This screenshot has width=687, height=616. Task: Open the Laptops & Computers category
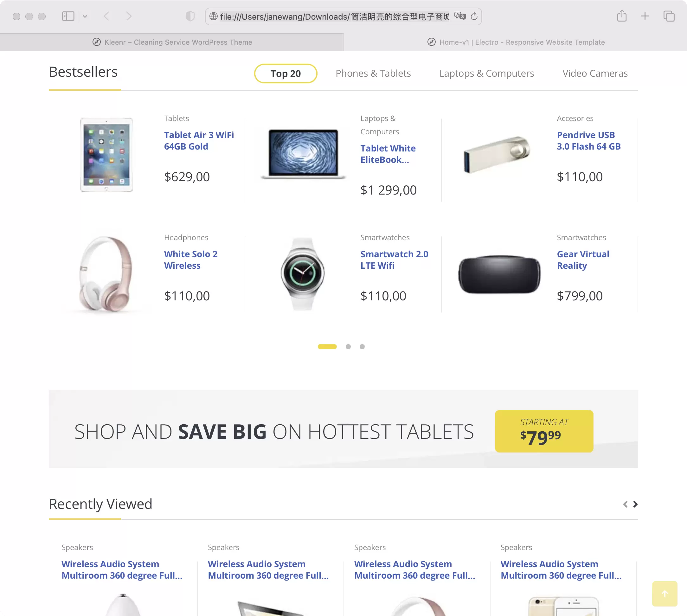point(486,73)
